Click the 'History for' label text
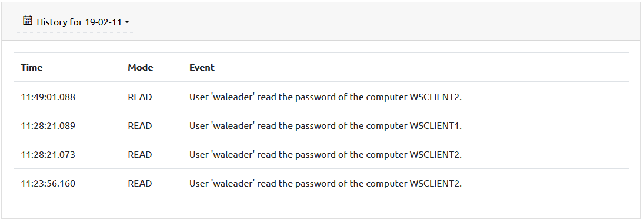644x222 pixels. pos(59,22)
